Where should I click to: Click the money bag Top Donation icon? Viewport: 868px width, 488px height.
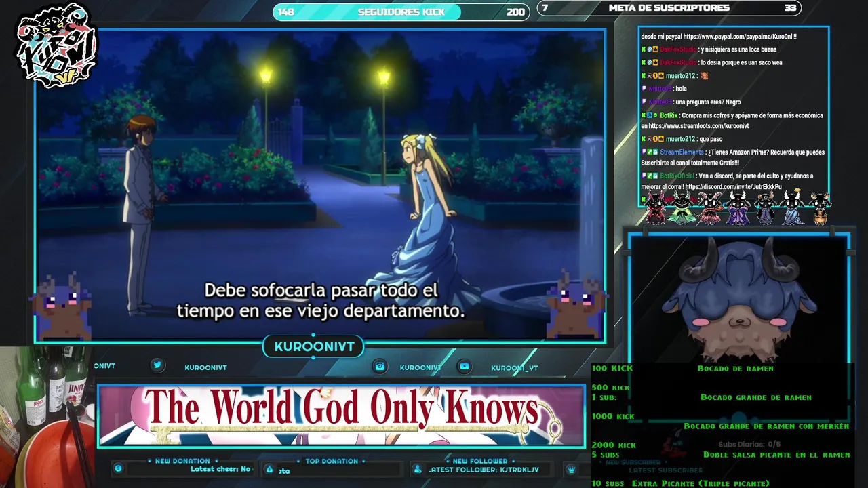tap(269, 469)
